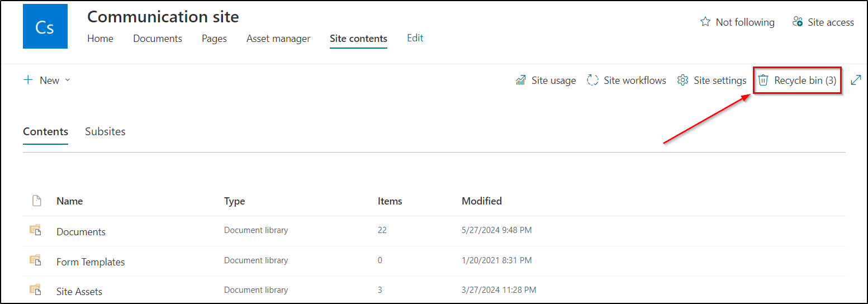Select the Contents tab

tap(45, 132)
